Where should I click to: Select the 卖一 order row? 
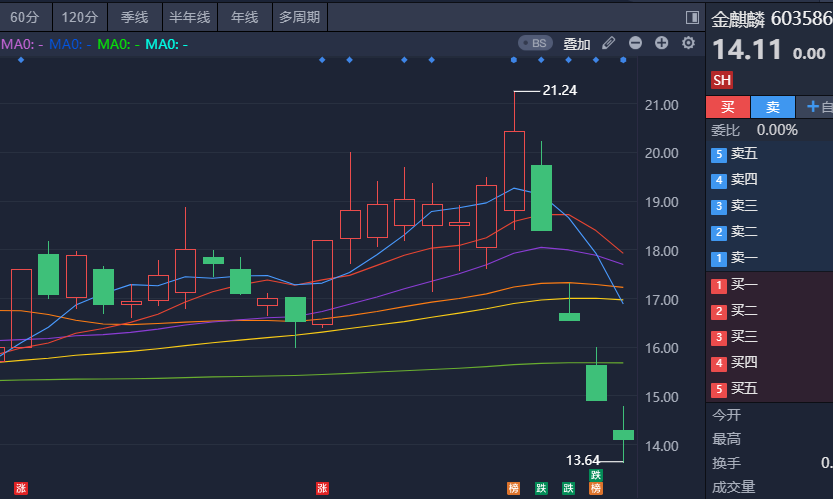pos(769,258)
